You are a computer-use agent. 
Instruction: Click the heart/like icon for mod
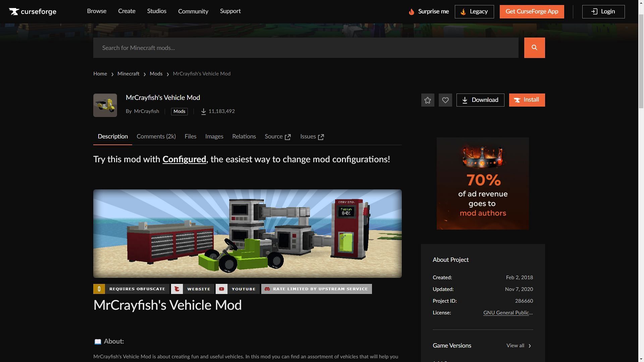445,100
